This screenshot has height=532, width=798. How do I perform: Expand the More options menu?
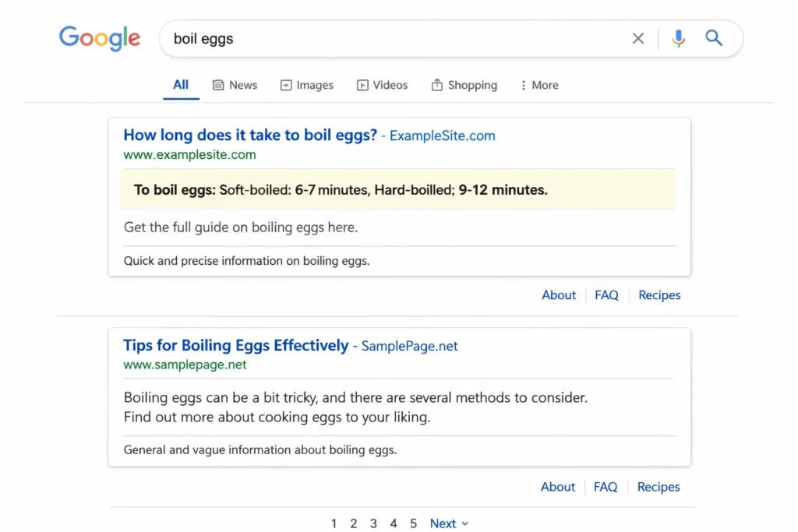click(x=538, y=85)
